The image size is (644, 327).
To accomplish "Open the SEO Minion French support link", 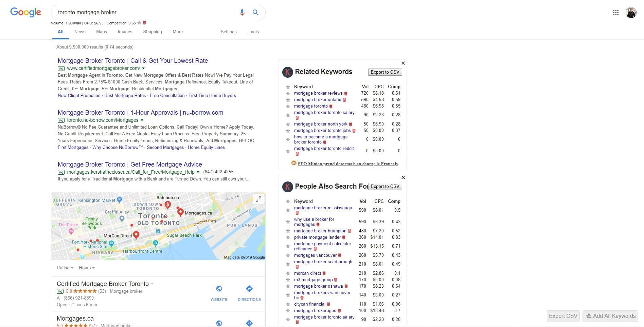I will coord(347,164).
